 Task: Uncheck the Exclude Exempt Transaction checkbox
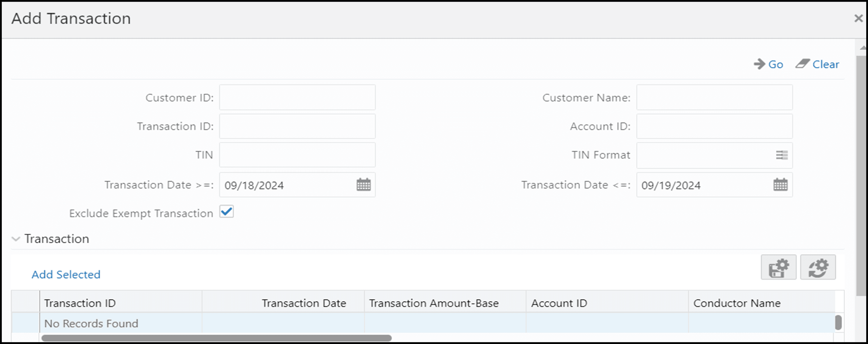tap(227, 212)
